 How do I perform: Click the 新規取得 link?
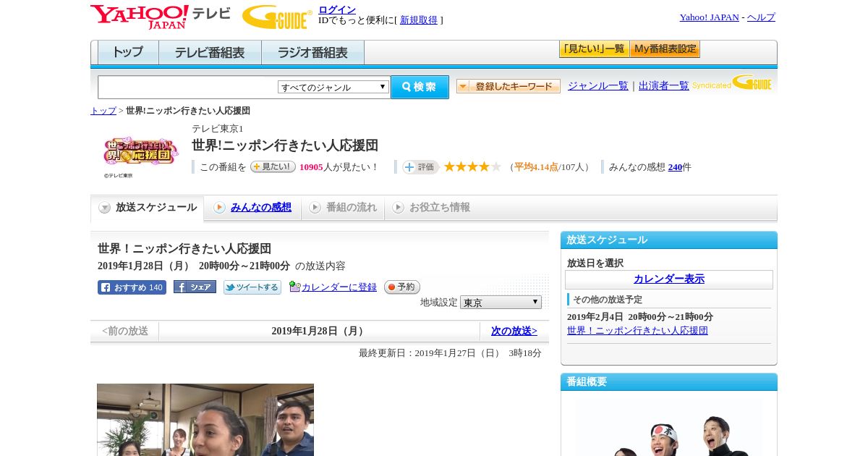[x=419, y=20]
